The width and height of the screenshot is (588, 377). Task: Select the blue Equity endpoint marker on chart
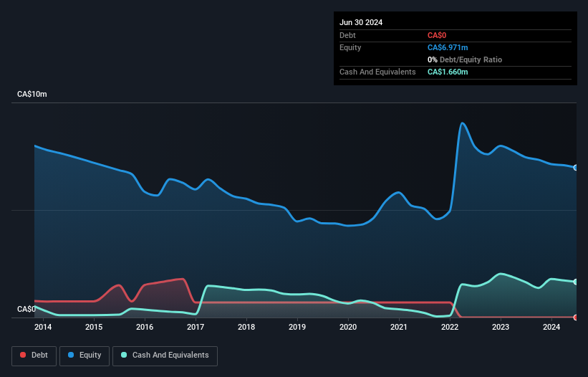point(576,168)
